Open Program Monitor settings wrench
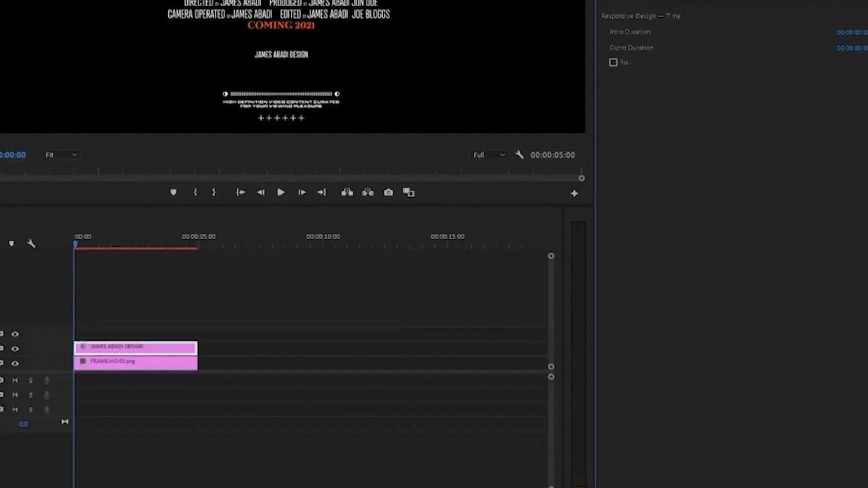The width and height of the screenshot is (868, 488). pyautogui.click(x=519, y=155)
